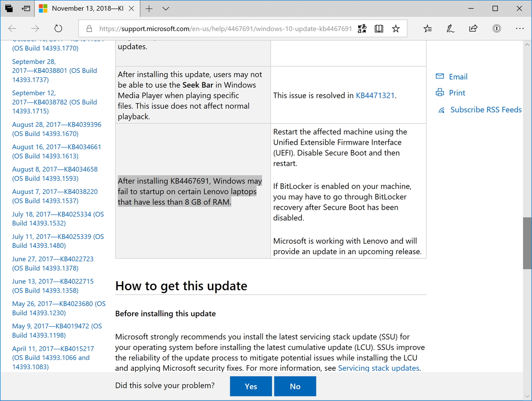Click the scrollbar up arrow

pos(527,45)
